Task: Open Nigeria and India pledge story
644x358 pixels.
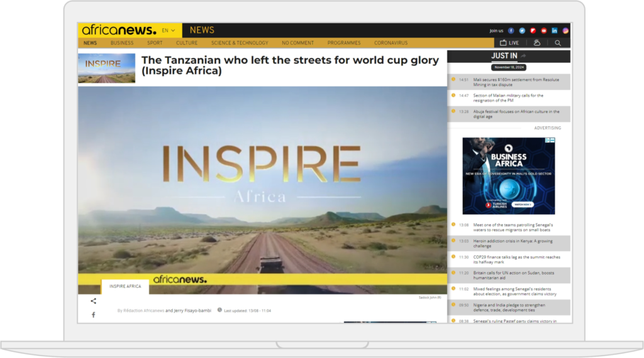Action: 508,308
